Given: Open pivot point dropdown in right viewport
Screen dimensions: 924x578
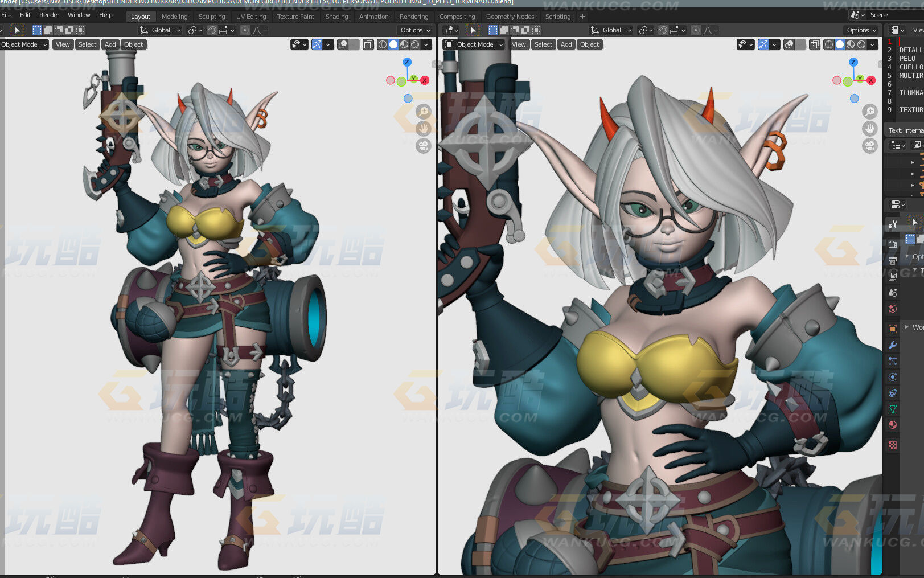Looking at the screenshot, I should tap(646, 30).
